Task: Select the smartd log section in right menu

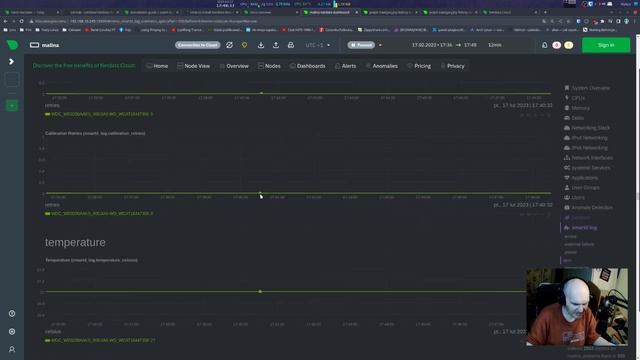Action: pos(580,227)
